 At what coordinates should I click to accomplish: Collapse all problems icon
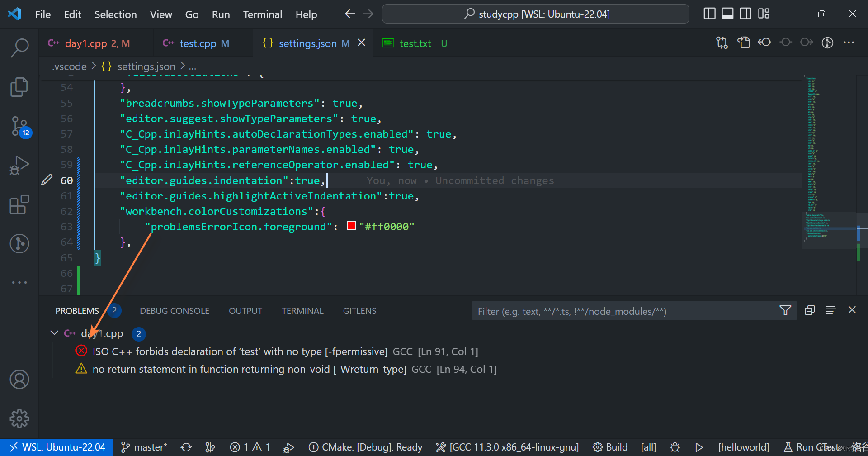click(x=810, y=310)
